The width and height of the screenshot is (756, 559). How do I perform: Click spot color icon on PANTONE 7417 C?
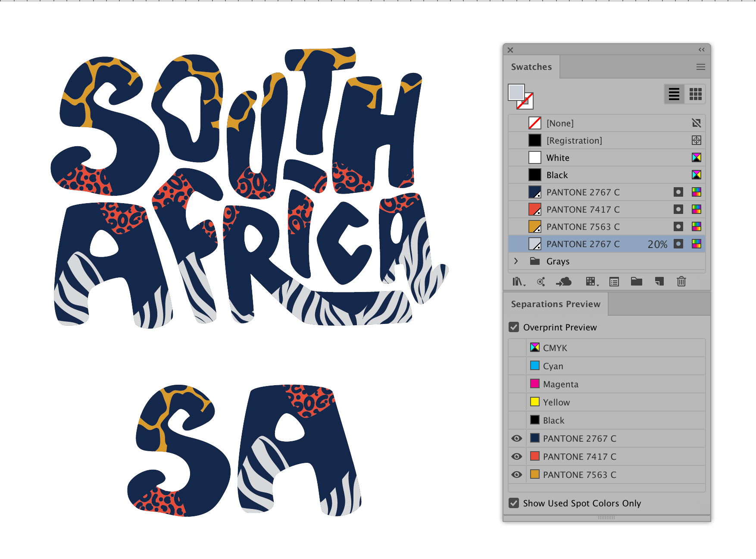coord(678,209)
